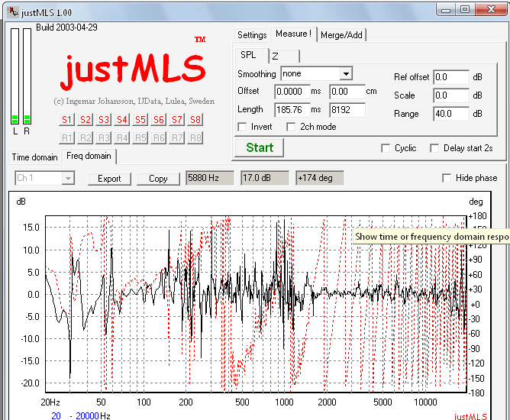
Task: Open the Settings tab
Action: (x=252, y=35)
